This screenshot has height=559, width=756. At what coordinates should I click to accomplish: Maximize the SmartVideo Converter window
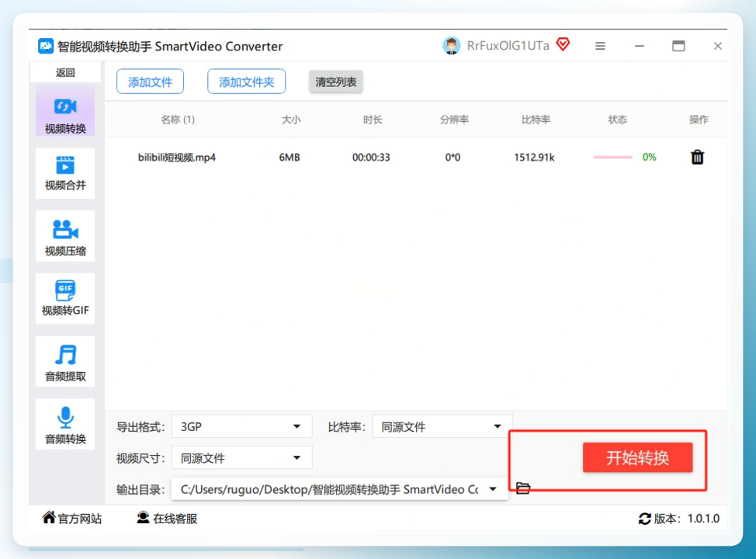tap(678, 46)
